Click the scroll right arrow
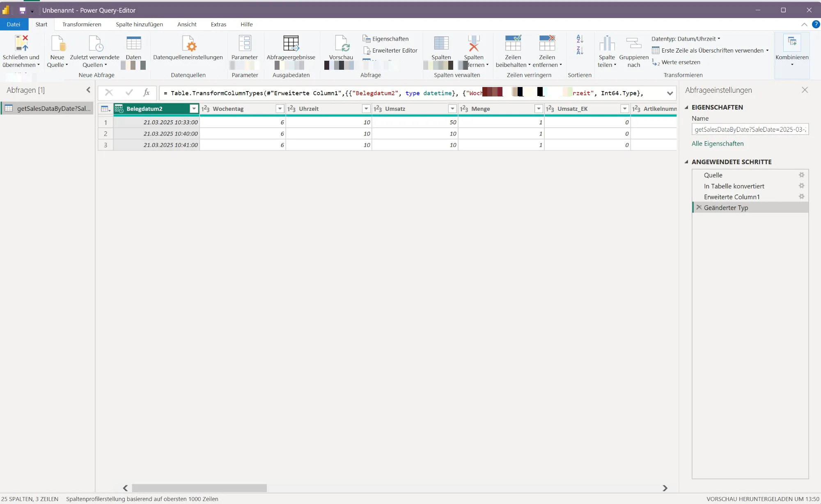 (x=665, y=488)
